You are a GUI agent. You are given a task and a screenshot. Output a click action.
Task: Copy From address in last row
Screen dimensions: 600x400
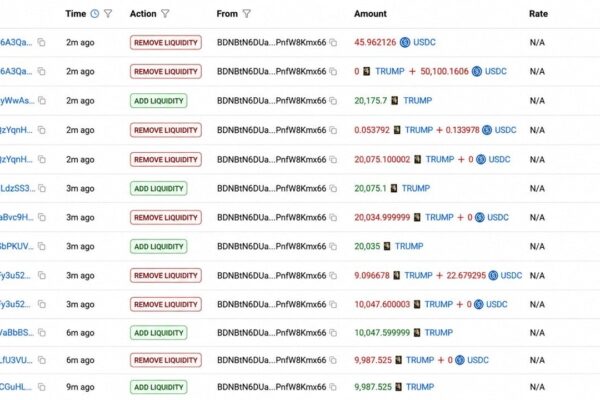pos(333,387)
